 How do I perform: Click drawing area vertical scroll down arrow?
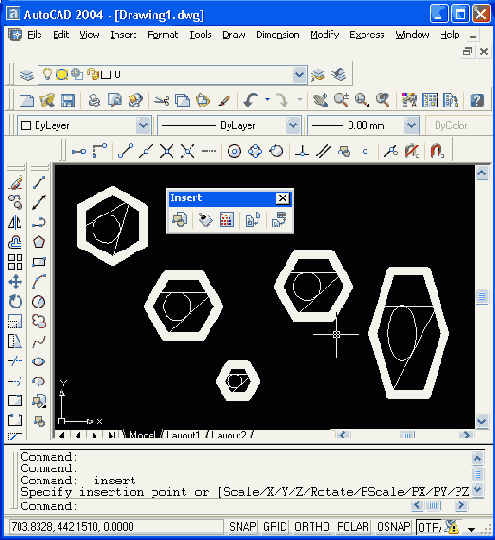click(x=482, y=421)
